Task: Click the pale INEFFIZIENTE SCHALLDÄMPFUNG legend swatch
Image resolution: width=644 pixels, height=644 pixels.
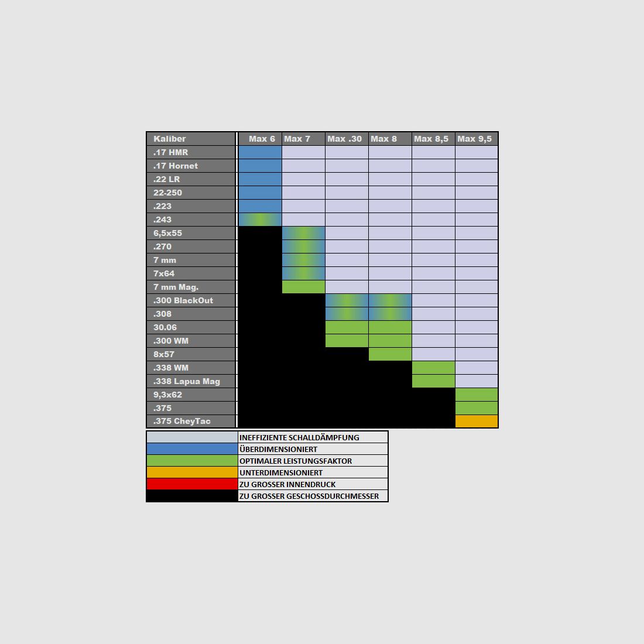Action: [192, 437]
